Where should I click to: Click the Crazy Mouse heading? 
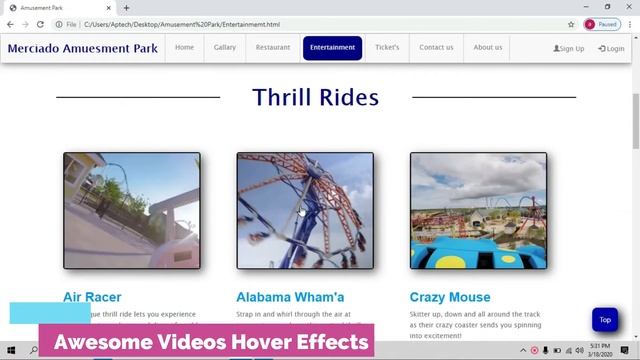pyautogui.click(x=450, y=297)
